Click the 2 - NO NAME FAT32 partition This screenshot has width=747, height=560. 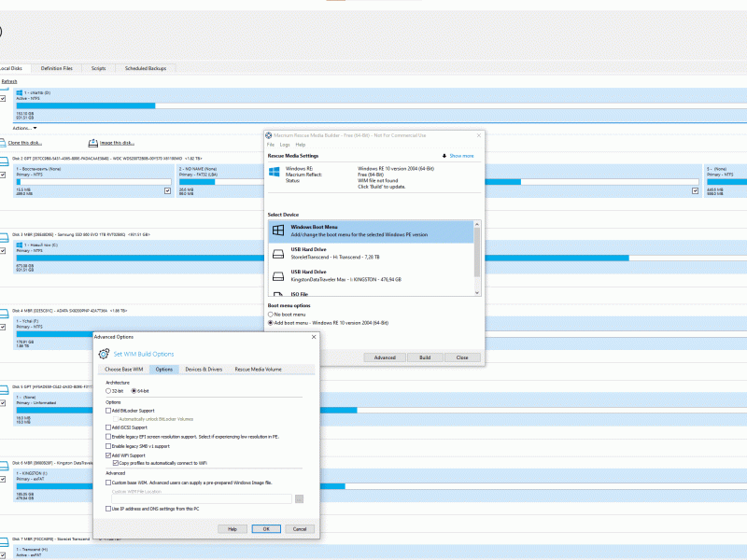click(220, 181)
